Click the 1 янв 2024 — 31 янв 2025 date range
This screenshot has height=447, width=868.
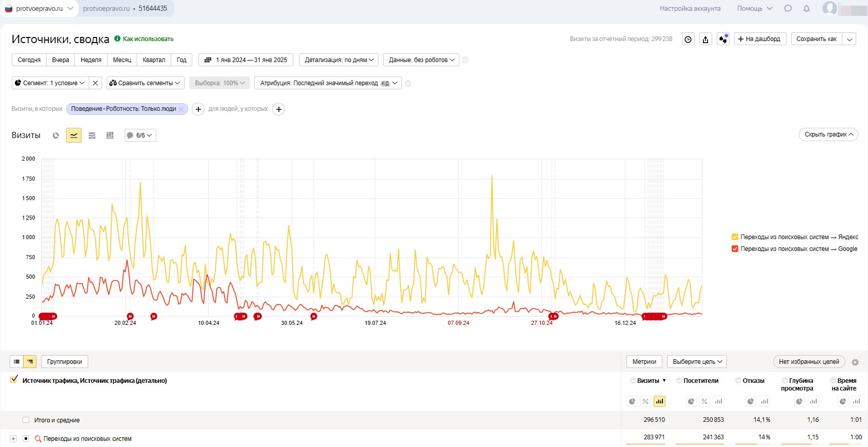click(246, 60)
